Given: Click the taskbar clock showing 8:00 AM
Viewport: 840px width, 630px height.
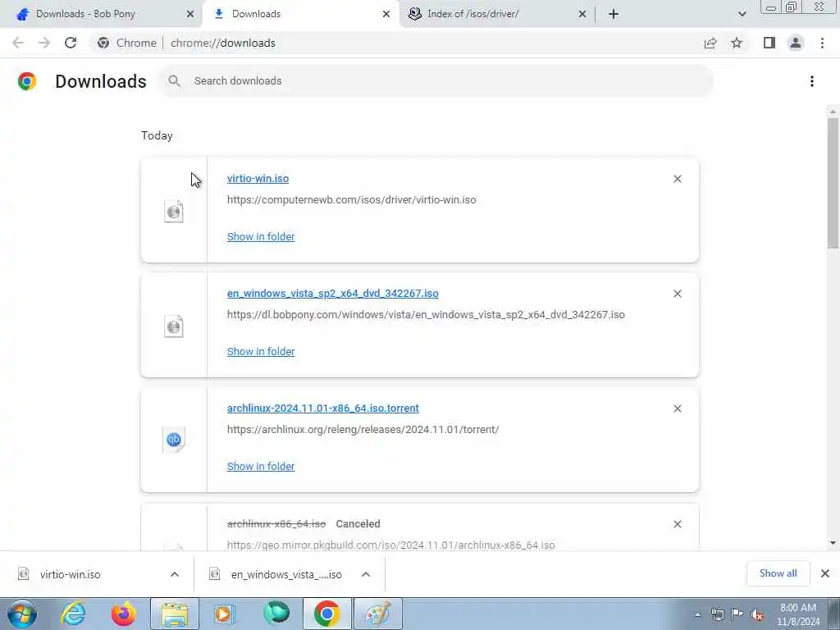Looking at the screenshot, I should pyautogui.click(x=798, y=614).
